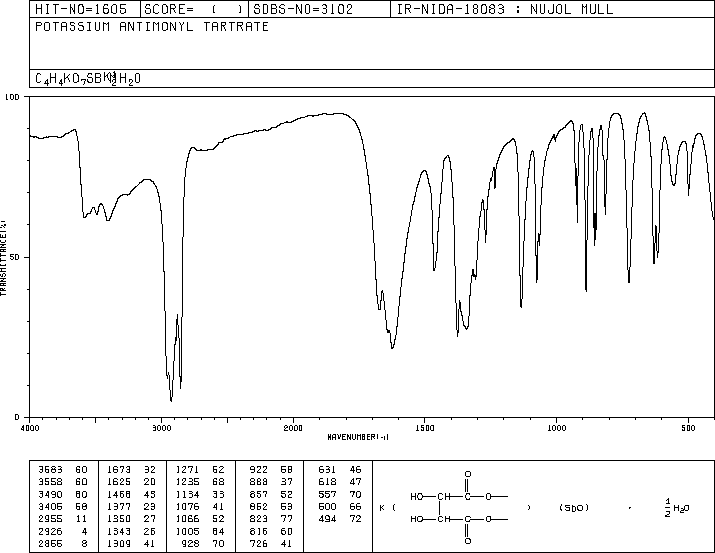Select the 3000 x-axis tick label

coord(161,428)
